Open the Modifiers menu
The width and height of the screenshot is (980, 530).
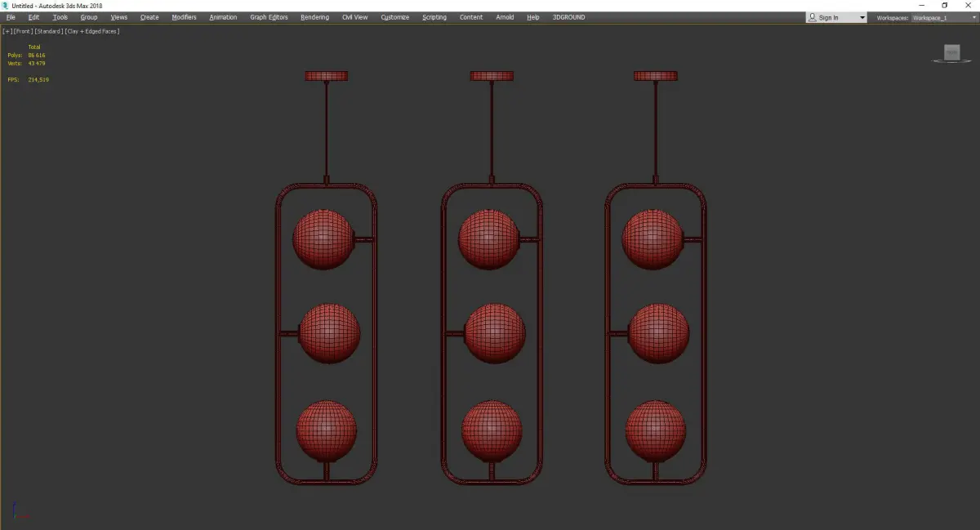point(184,17)
